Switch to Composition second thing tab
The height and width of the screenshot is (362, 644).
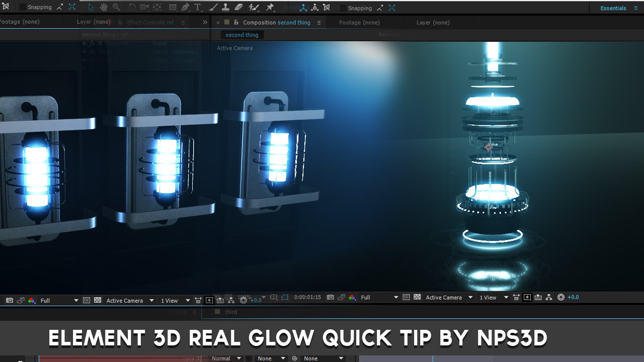point(277,22)
